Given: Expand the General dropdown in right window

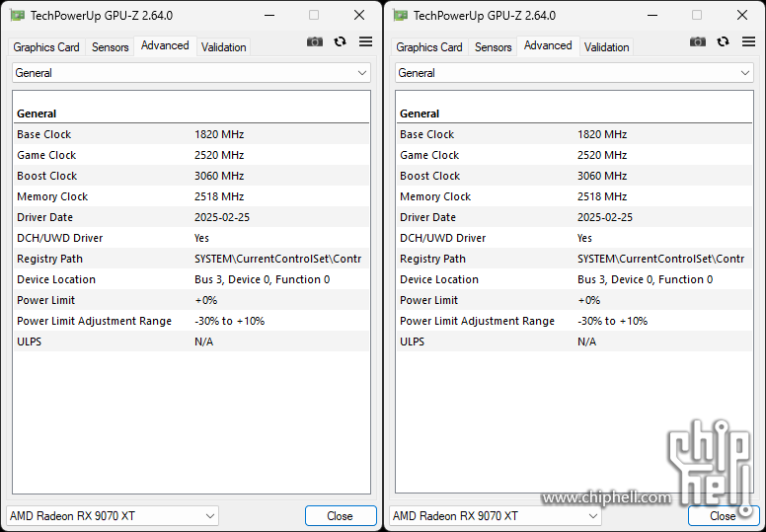Looking at the screenshot, I should tap(574, 73).
